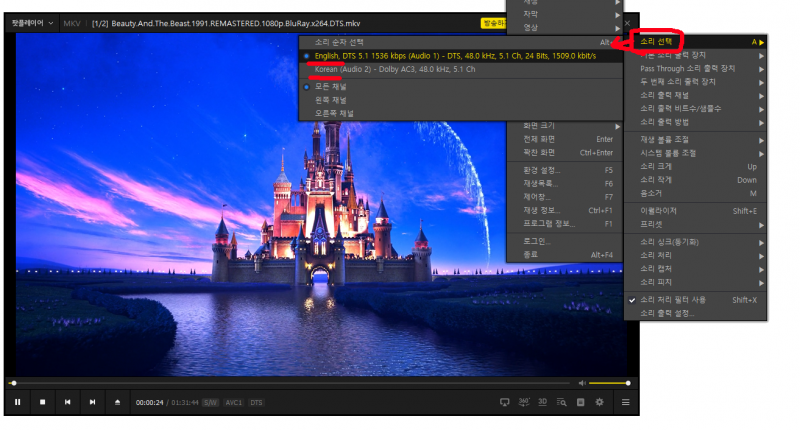Choose 소리 크게 menu item

695,166
